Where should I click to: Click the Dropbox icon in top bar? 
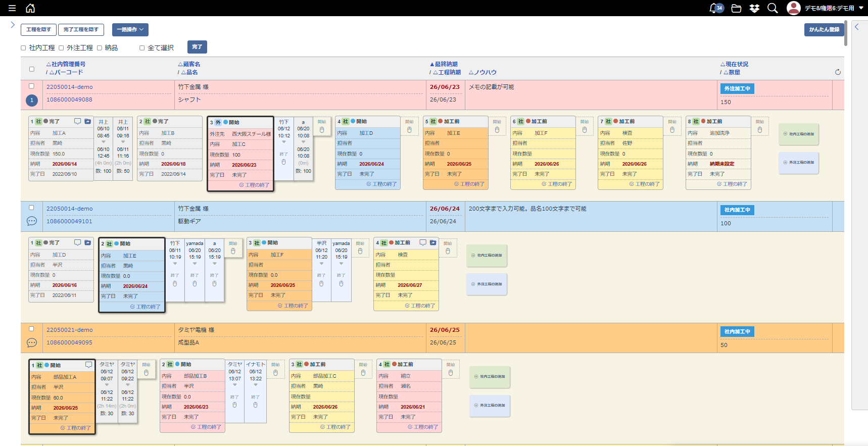[x=754, y=8]
